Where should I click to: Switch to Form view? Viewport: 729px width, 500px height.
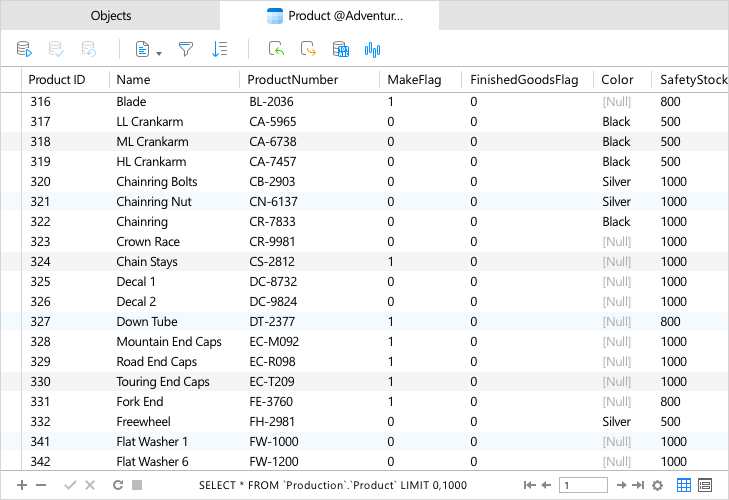[705, 485]
